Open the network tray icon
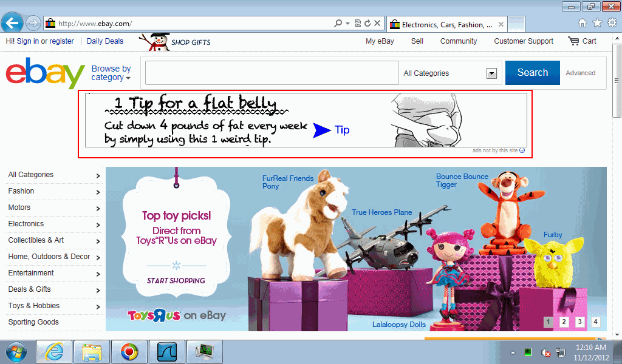The height and width of the screenshot is (364, 622). point(561,352)
